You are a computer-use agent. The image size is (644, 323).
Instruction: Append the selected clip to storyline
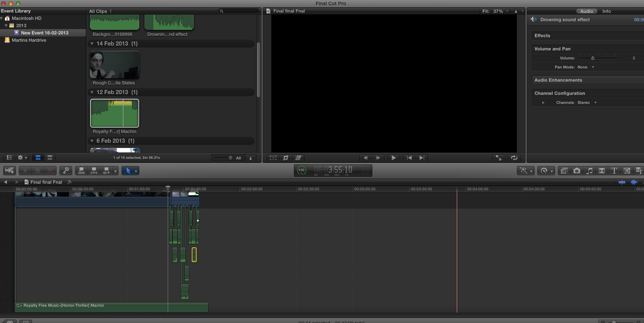pyautogui.click(x=106, y=171)
